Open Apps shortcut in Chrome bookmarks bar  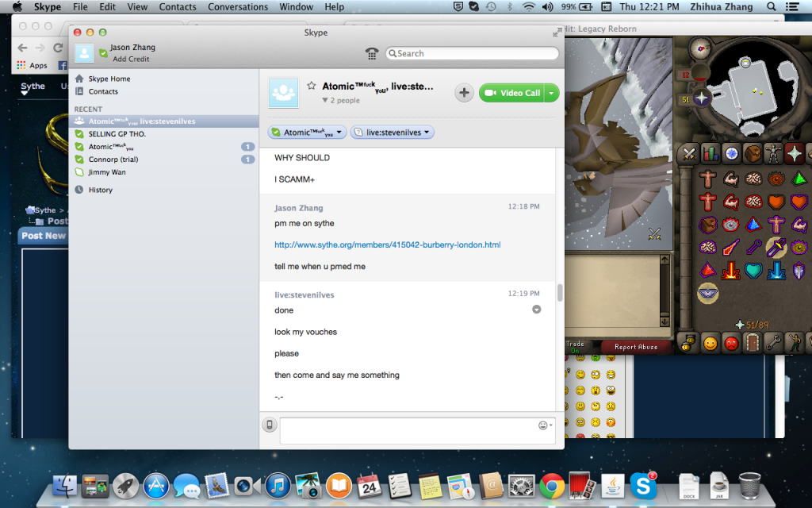[32, 65]
